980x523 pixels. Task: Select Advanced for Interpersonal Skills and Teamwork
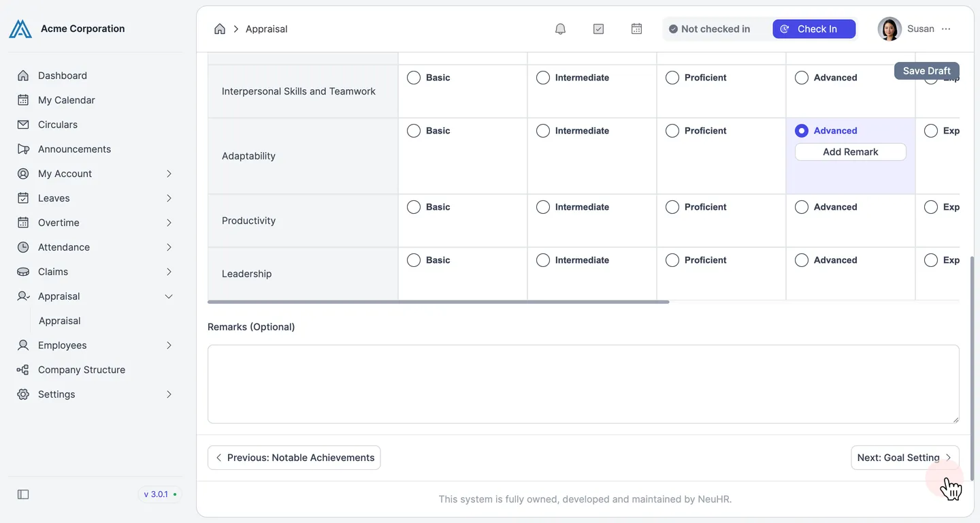click(x=801, y=78)
